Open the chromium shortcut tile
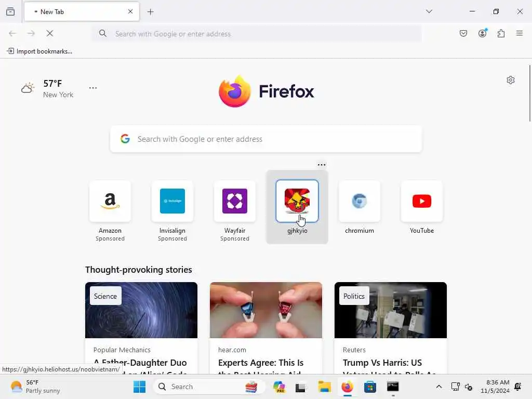 [360, 207]
